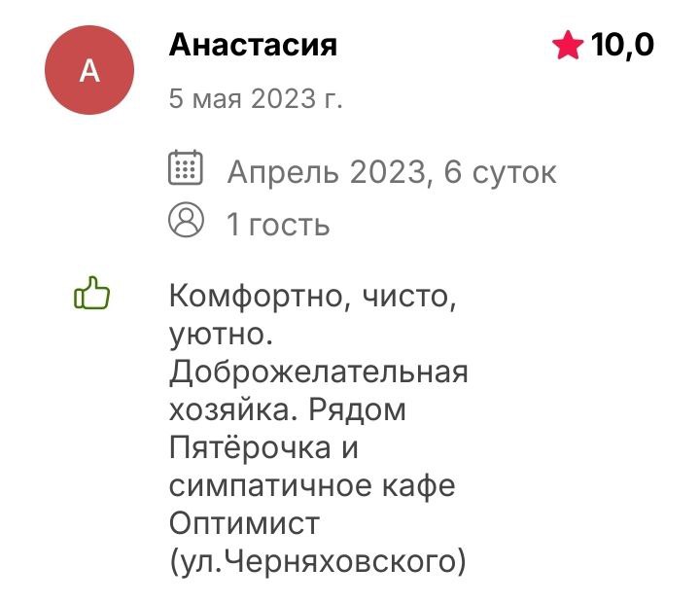Select the Апрель 2023 stay month text
The image size is (700, 603).
click(326, 173)
